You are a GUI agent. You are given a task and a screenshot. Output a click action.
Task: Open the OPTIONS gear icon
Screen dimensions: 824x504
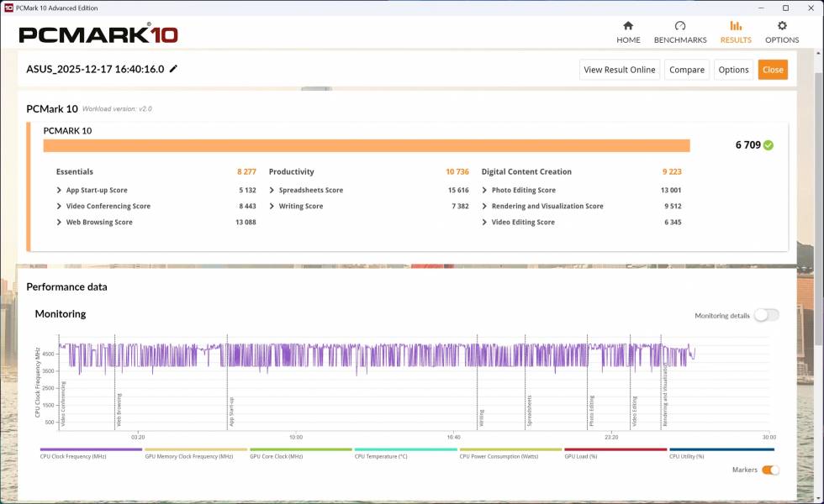coord(782,26)
